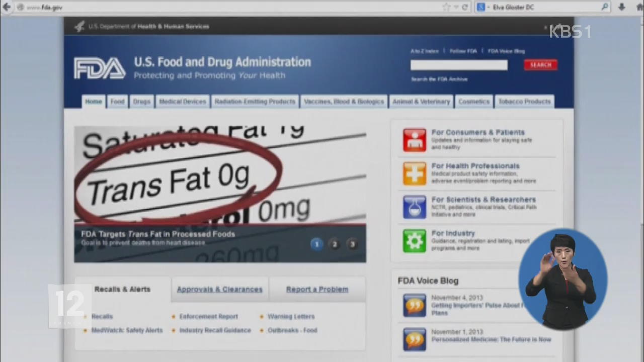Image resolution: width=644 pixels, height=362 pixels.
Task: Click the orange Health Professionals cross icon
Action: [x=415, y=173]
